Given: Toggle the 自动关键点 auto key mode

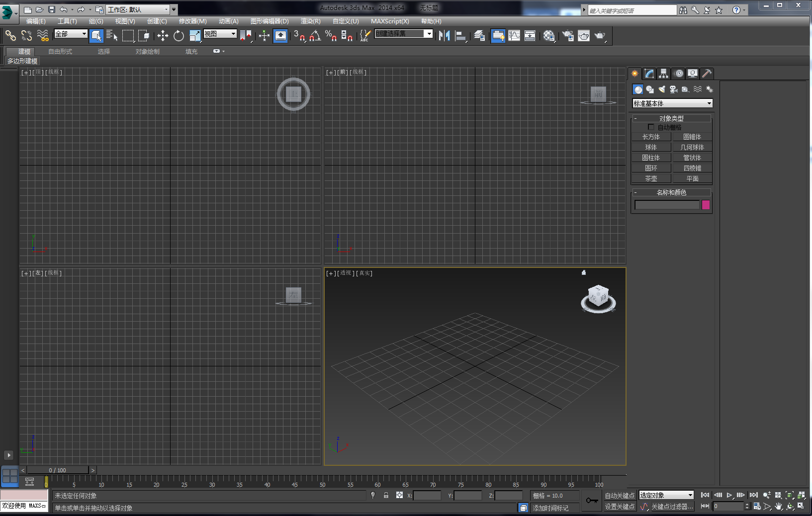Looking at the screenshot, I should pyautogui.click(x=620, y=496).
